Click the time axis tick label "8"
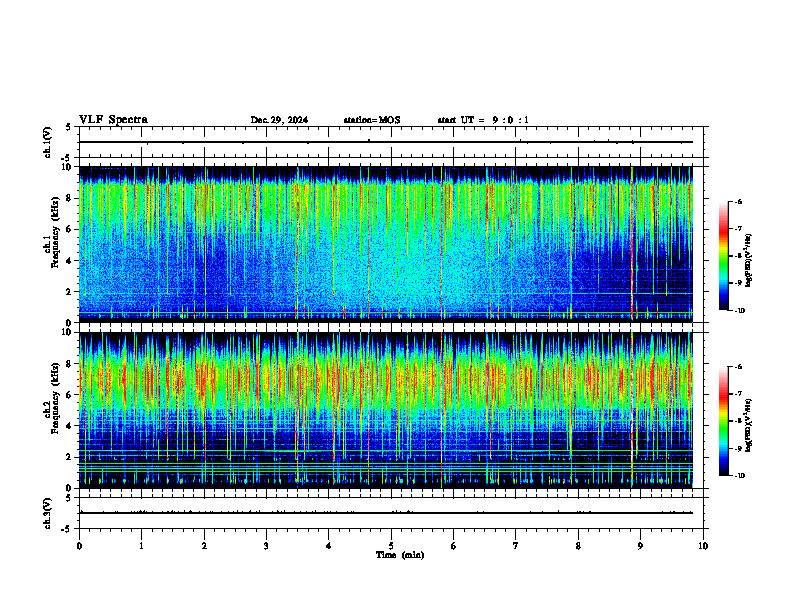Image resolution: width=792 pixels, height=612 pixels. click(578, 546)
